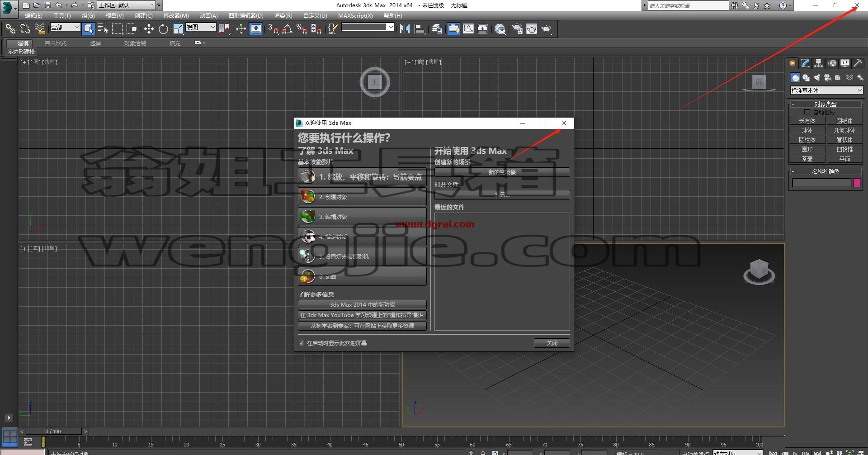This screenshot has height=455, width=868.
Task: Enable the 自动栅格 checkbox
Action: [807, 112]
